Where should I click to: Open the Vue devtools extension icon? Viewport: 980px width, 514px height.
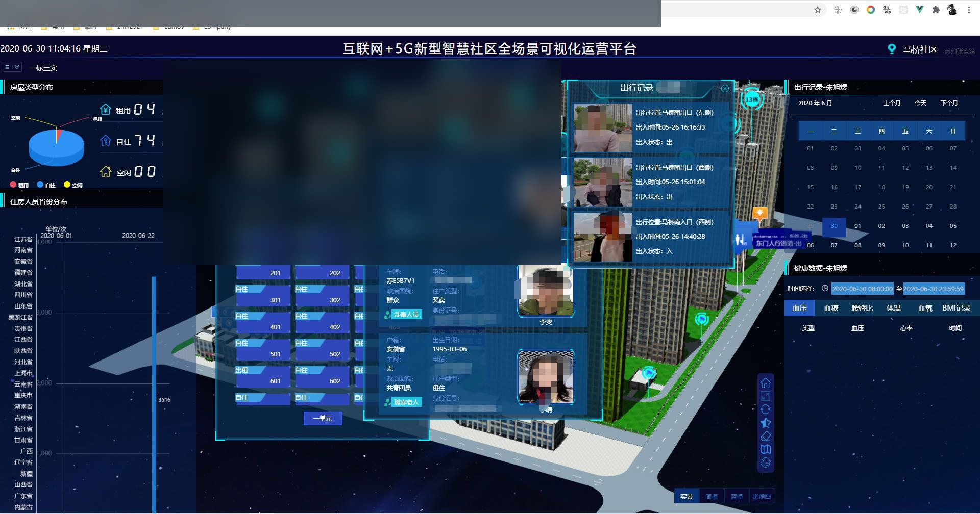tap(919, 10)
